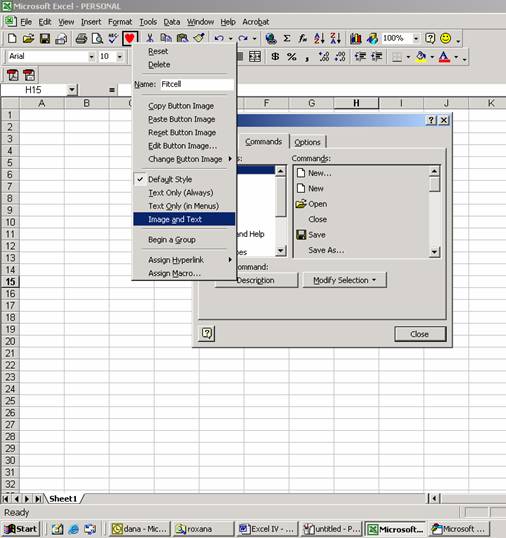
Task: Click the Cut scissors icon
Action: (150, 38)
